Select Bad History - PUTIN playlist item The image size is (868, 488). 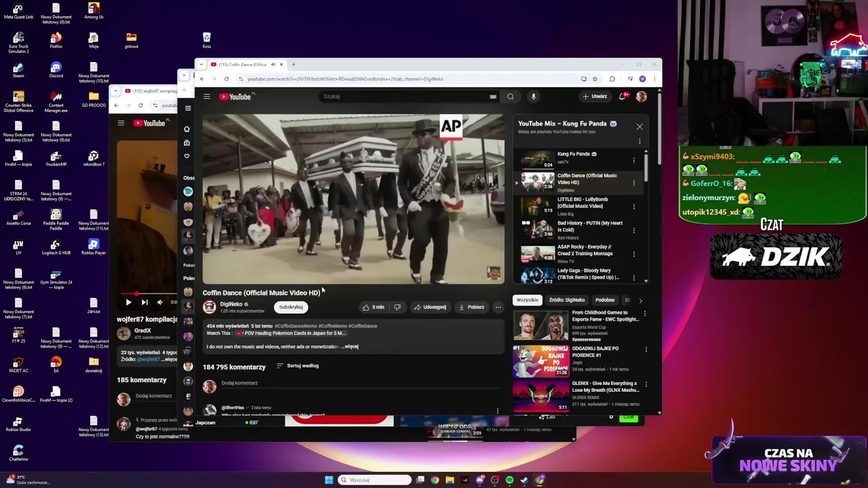[x=576, y=230]
